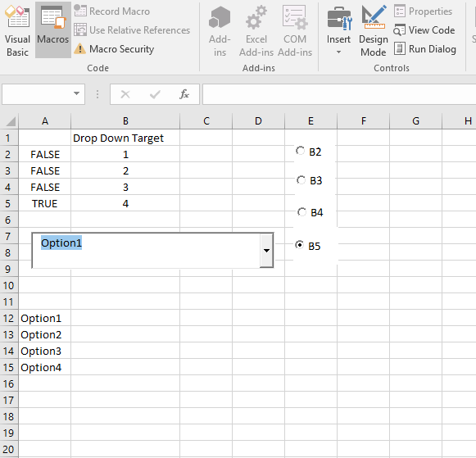Toggle Use Relative References
The image size is (476, 458).
tap(132, 30)
